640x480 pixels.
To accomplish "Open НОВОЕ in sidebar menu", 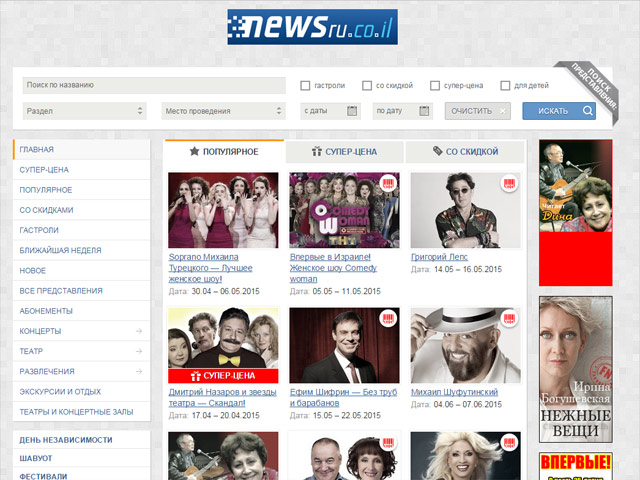I will [82, 271].
